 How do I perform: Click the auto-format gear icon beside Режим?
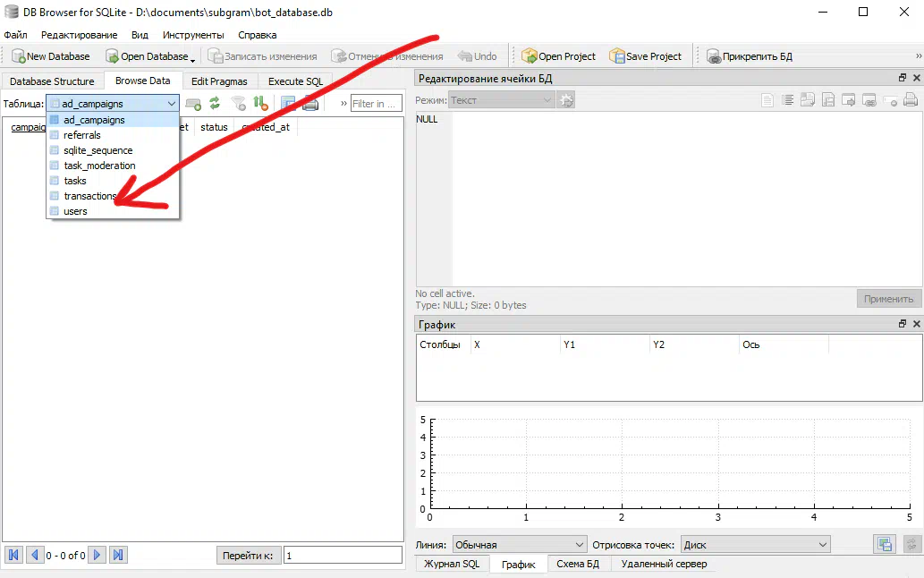tap(566, 100)
